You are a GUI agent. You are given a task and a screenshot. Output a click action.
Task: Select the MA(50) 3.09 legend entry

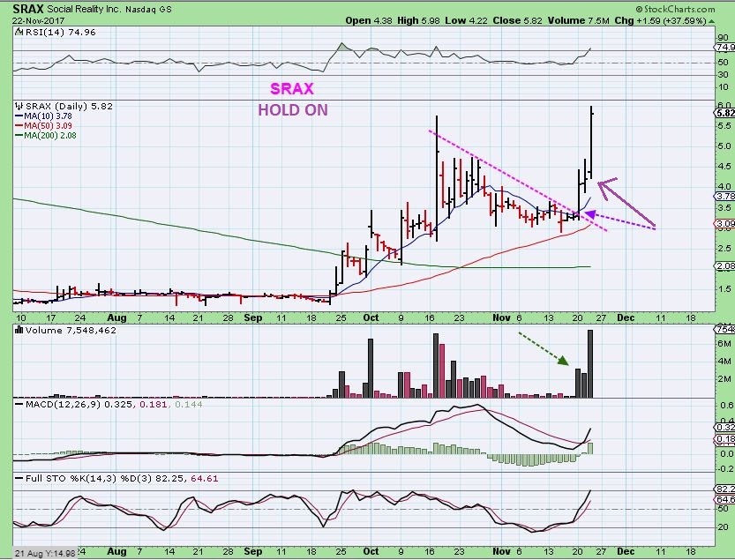[x=43, y=125]
